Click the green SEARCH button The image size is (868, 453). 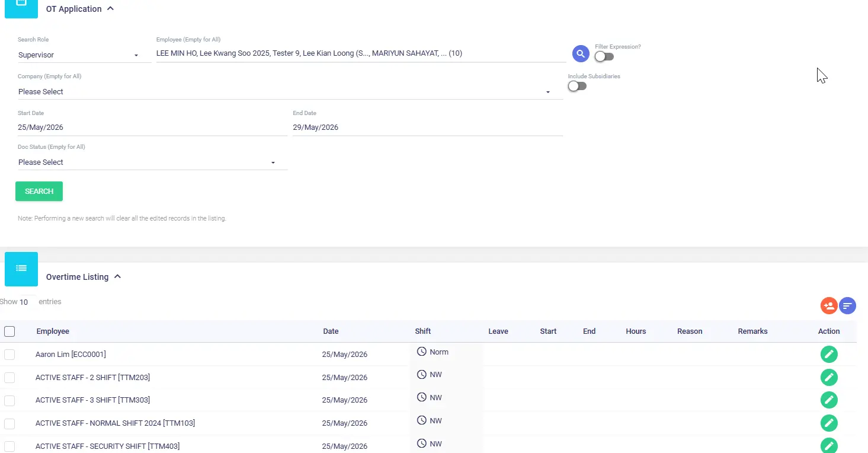39,192
